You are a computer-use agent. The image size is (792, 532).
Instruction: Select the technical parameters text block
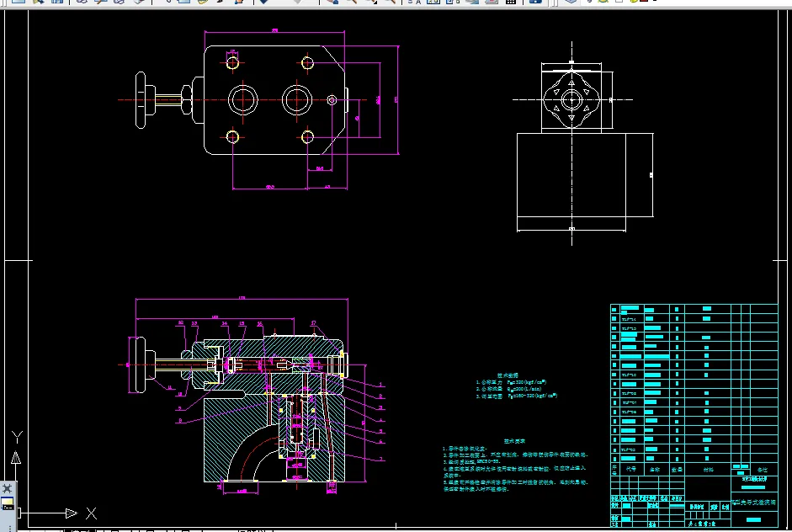pos(516,386)
